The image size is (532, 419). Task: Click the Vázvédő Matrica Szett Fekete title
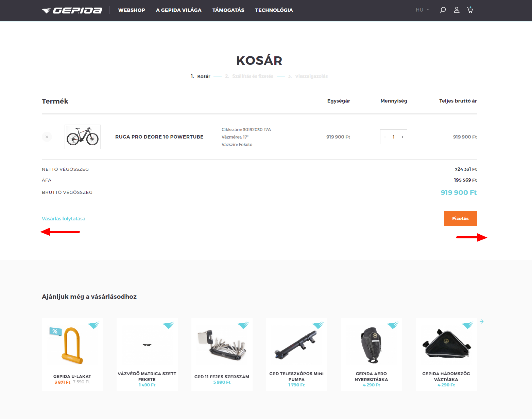(x=147, y=377)
